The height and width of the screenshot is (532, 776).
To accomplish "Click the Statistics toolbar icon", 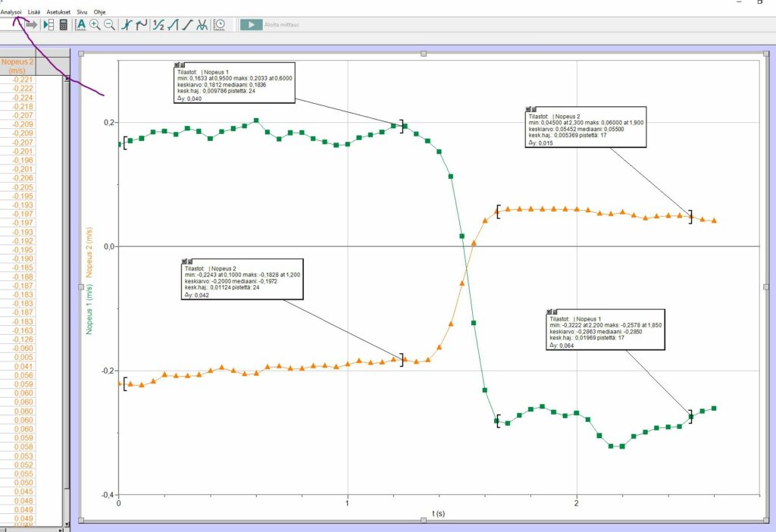I will (158, 24).
